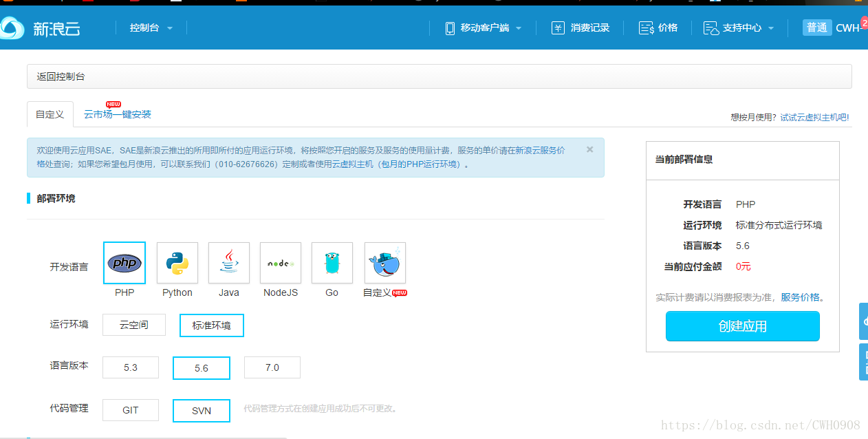Screen dimensions: 868x439
Task: Select the Java language icon
Action: pos(229,263)
